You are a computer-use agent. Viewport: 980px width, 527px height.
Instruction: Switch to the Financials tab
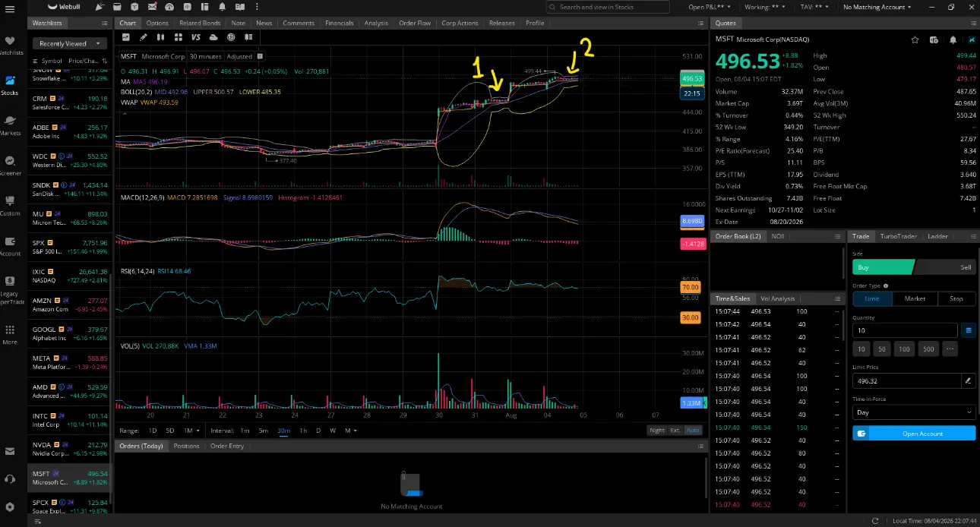(x=339, y=23)
